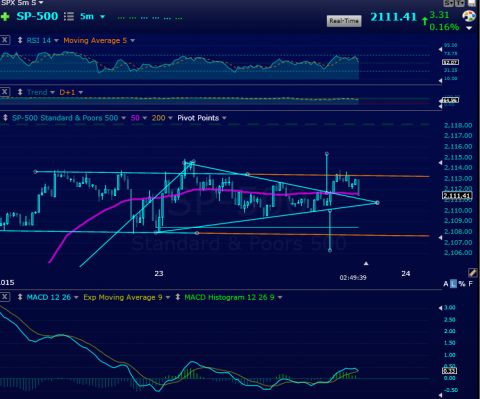The image size is (480, 399).
Task: Close the MACD indicator panel
Action: 5,297
